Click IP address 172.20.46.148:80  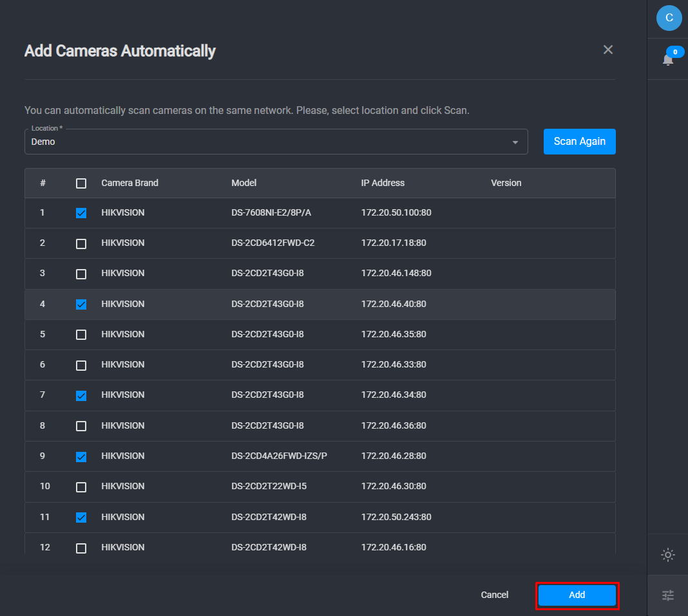396,273
